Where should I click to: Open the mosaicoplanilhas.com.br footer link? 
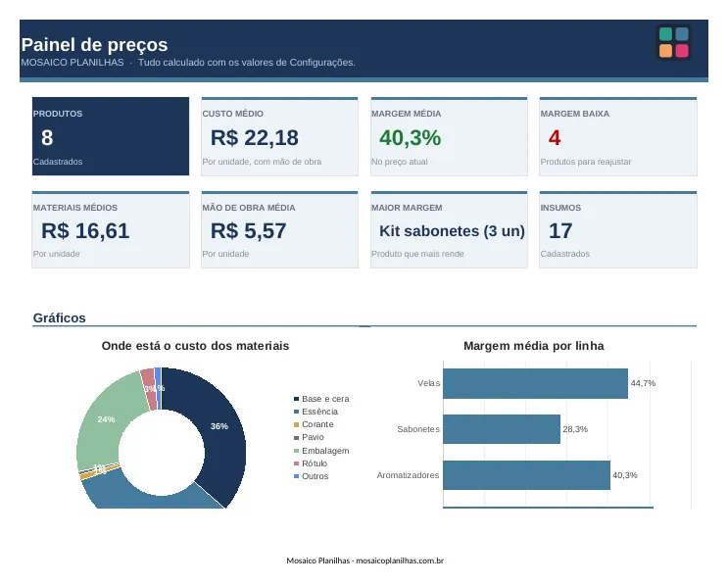[400, 561]
